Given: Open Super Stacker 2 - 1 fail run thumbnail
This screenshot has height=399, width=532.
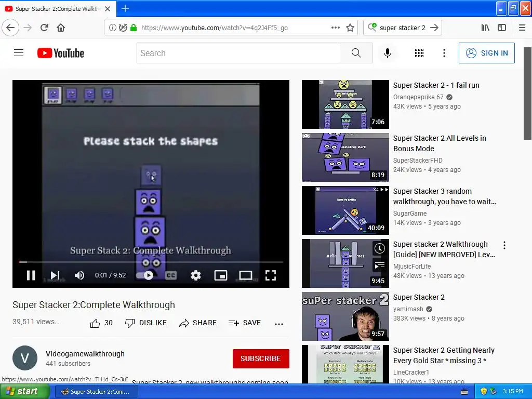Looking at the screenshot, I should pyautogui.click(x=345, y=104).
